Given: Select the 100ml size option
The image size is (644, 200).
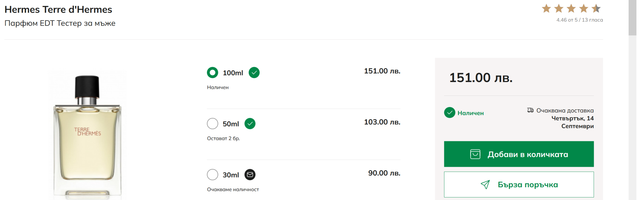Looking at the screenshot, I should coord(213,73).
